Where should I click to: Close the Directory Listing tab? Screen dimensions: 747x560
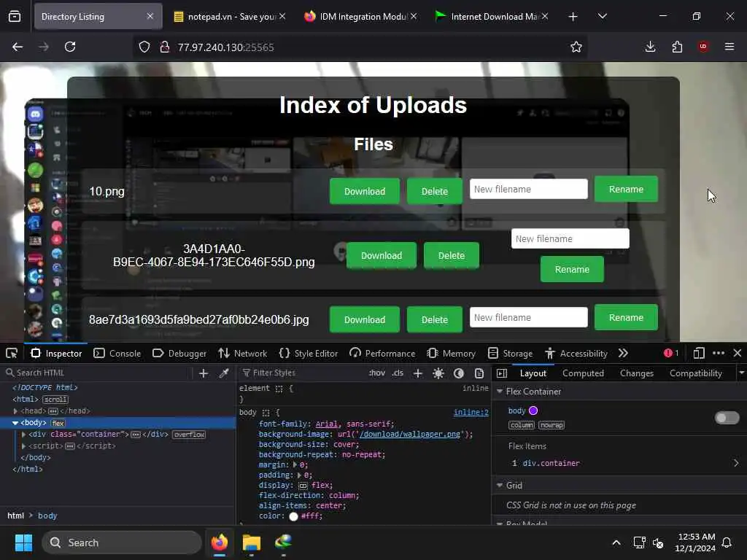[150, 16]
